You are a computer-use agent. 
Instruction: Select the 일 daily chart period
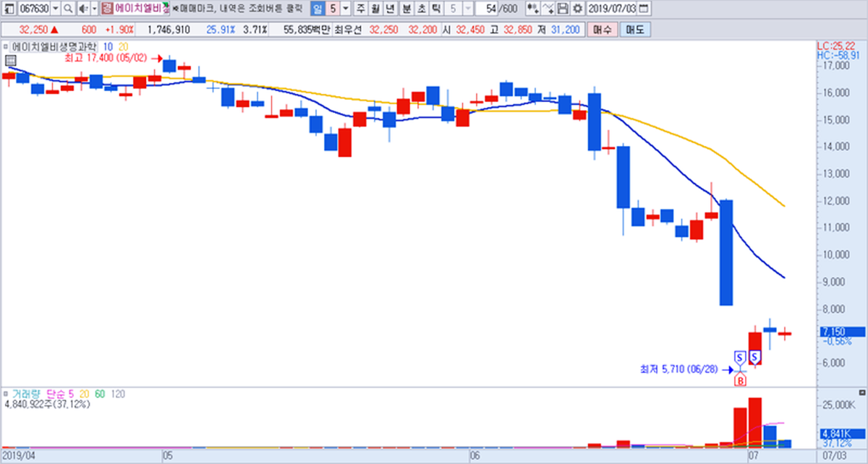click(318, 9)
